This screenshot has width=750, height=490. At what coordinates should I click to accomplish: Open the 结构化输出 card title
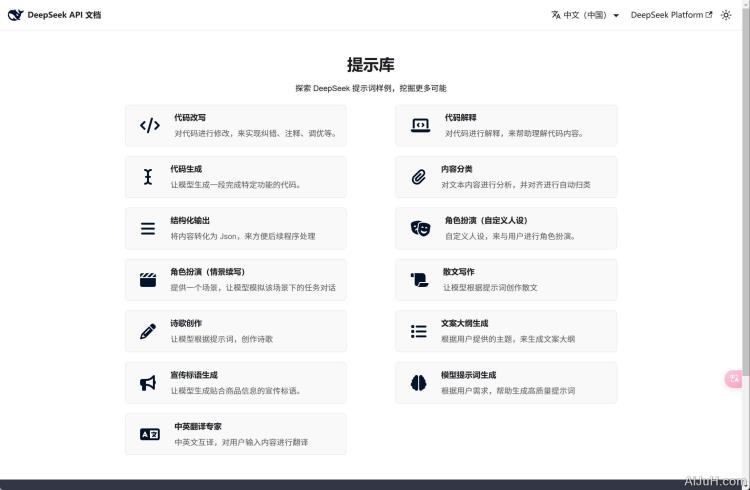point(190,220)
